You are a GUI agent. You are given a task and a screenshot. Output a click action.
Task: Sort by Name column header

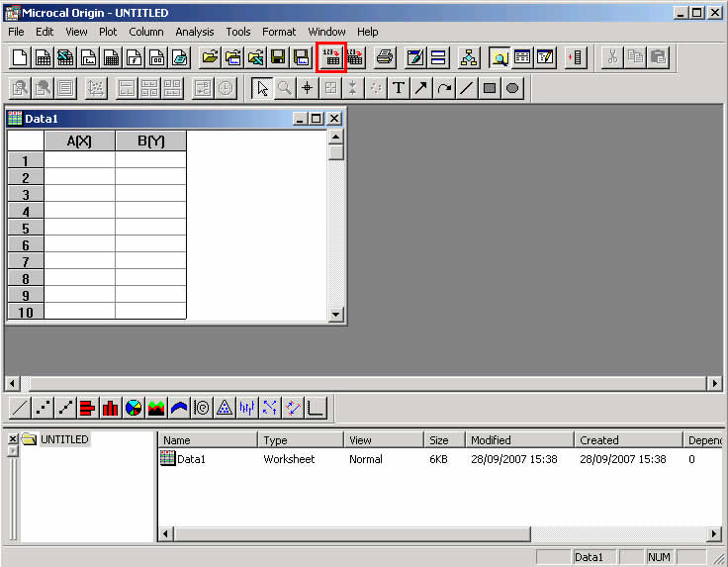tap(208, 439)
